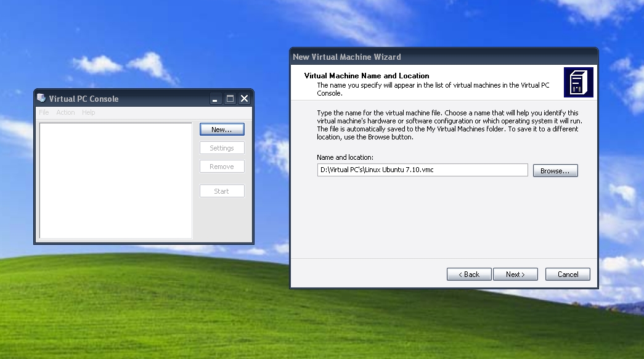This screenshot has height=359, width=644.
Task: Click the Browse... button in the wizard
Action: click(555, 171)
